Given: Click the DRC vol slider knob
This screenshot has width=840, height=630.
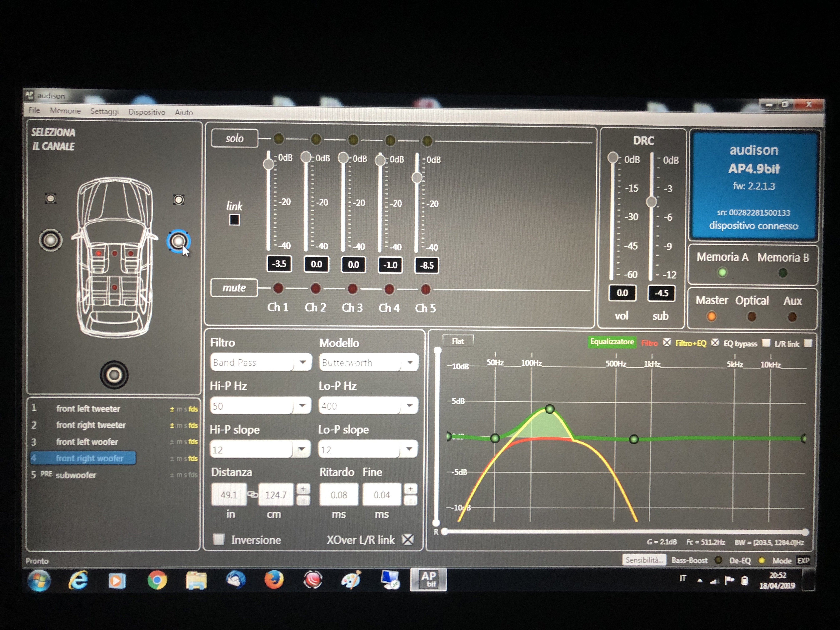Looking at the screenshot, I should tap(612, 157).
